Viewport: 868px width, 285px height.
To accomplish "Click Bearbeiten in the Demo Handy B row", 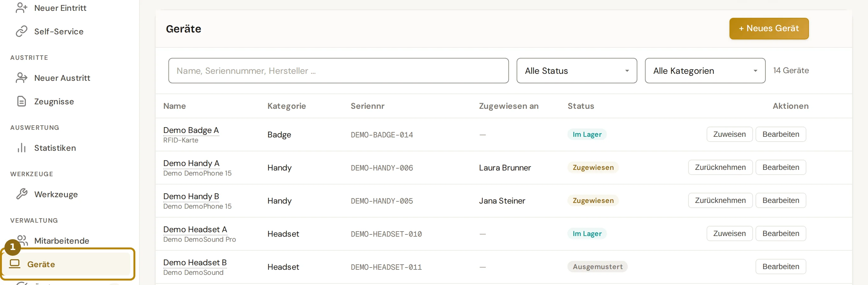I will tap(780, 200).
